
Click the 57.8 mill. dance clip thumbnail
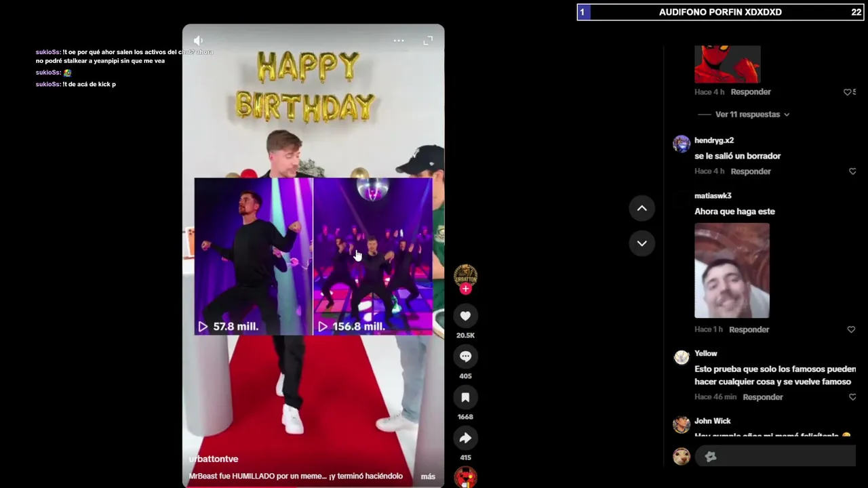click(x=254, y=256)
